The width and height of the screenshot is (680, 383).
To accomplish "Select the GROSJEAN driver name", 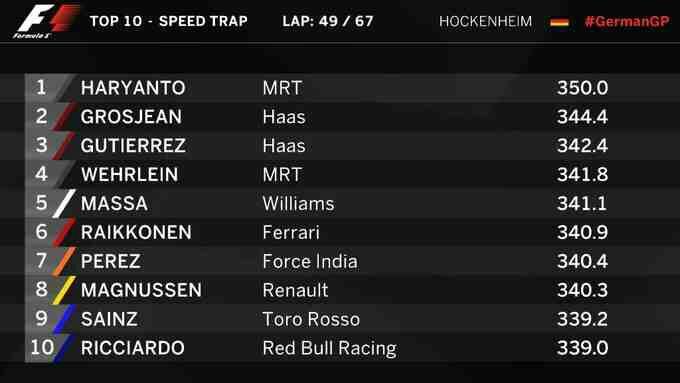I will coord(131,117).
